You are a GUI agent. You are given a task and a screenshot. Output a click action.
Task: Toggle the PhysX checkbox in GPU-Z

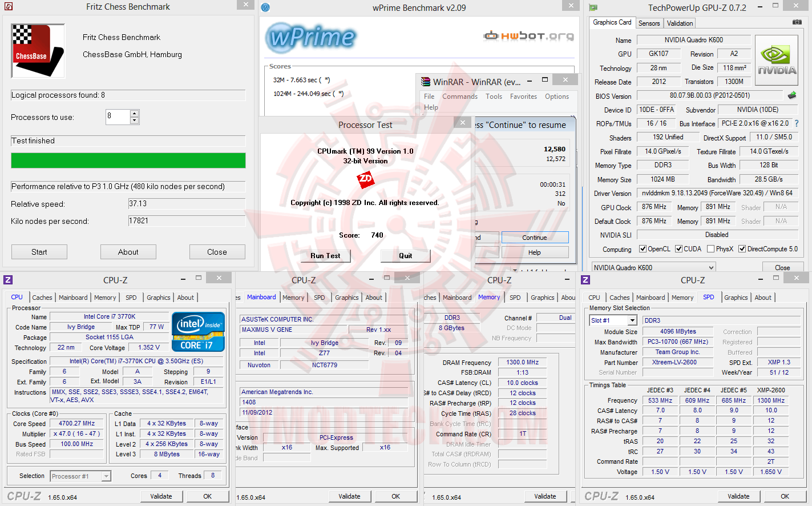710,249
